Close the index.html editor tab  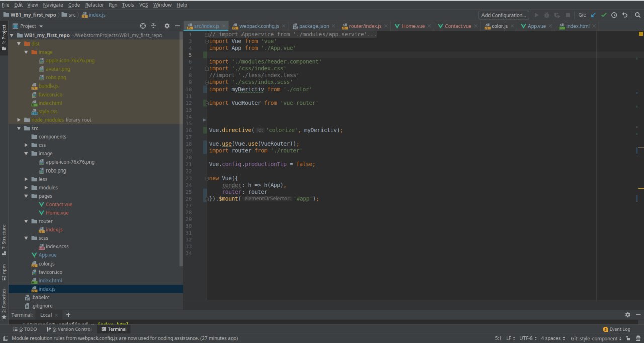tap(595, 26)
